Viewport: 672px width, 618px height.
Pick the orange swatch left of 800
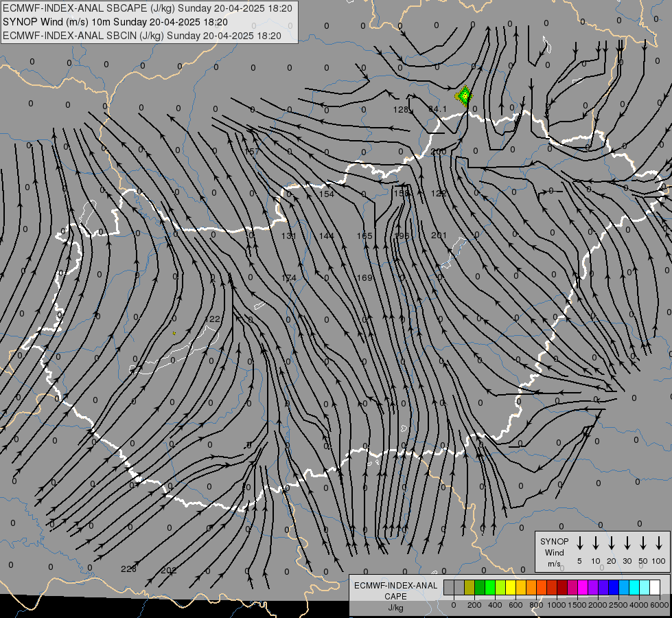click(x=531, y=588)
